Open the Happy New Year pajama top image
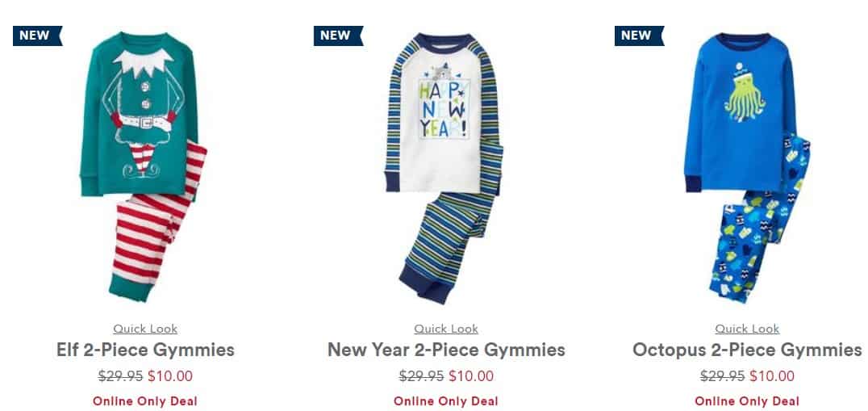This screenshot has width=868, height=411. pyautogui.click(x=443, y=114)
